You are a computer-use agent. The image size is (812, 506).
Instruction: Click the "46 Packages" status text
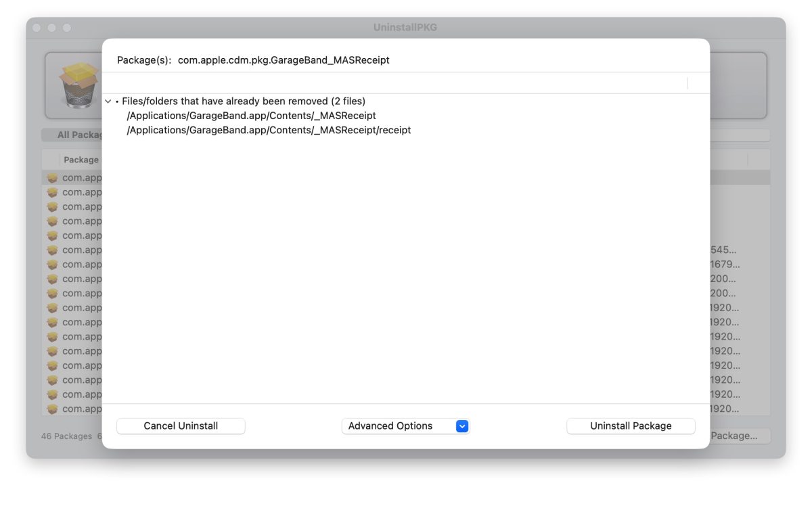coord(66,436)
